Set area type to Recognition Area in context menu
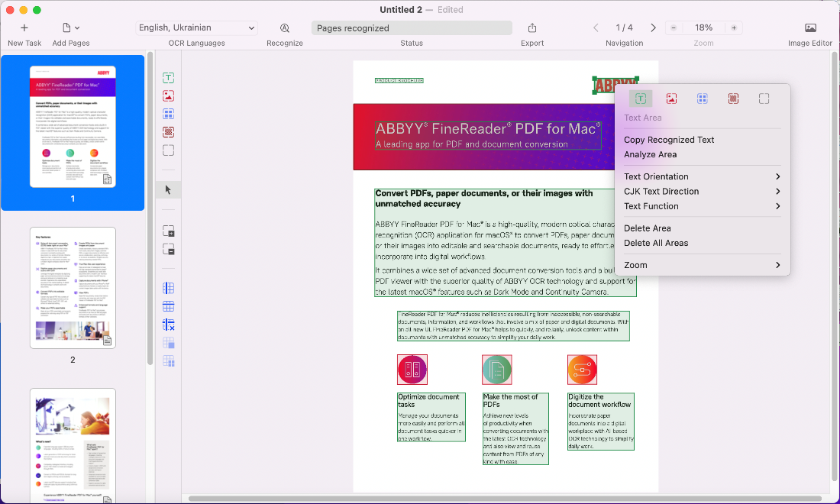The height and width of the screenshot is (504, 840). 764,99
